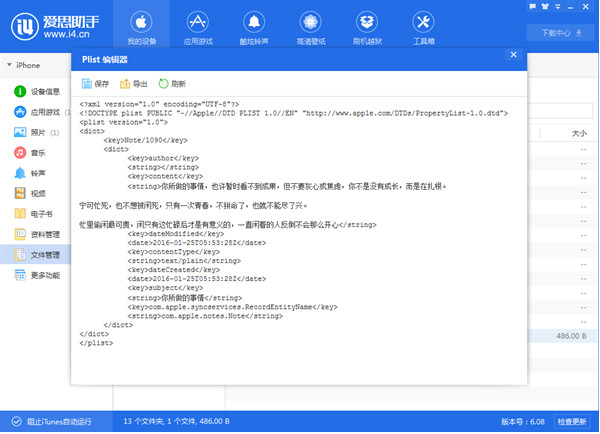
Task: Export the plist with 导出 button
Action: click(x=134, y=84)
